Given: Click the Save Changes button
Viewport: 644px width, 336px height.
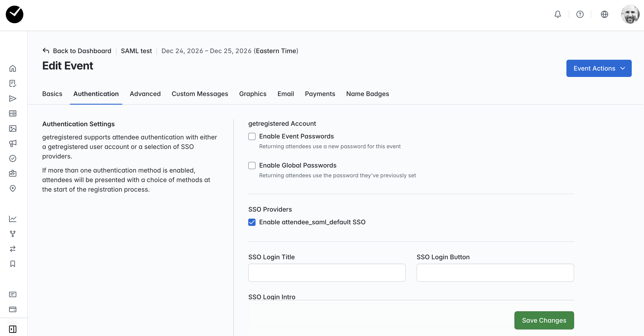Looking at the screenshot, I should tap(544, 320).
